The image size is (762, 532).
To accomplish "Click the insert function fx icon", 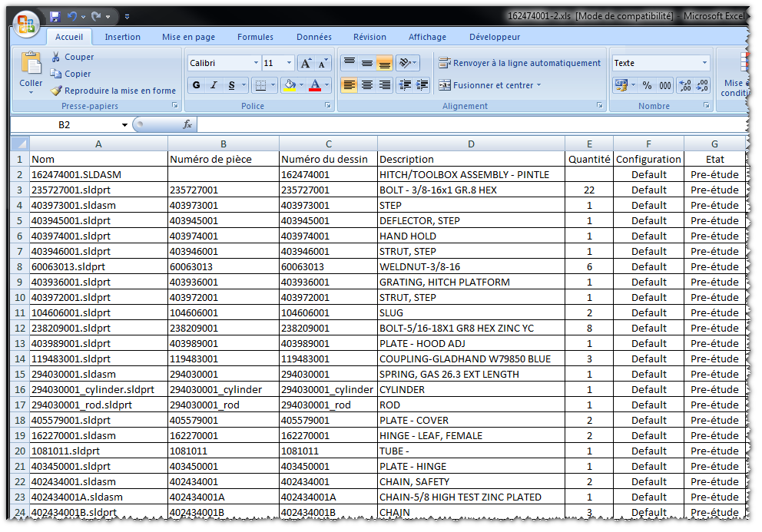I will [187, 124].
